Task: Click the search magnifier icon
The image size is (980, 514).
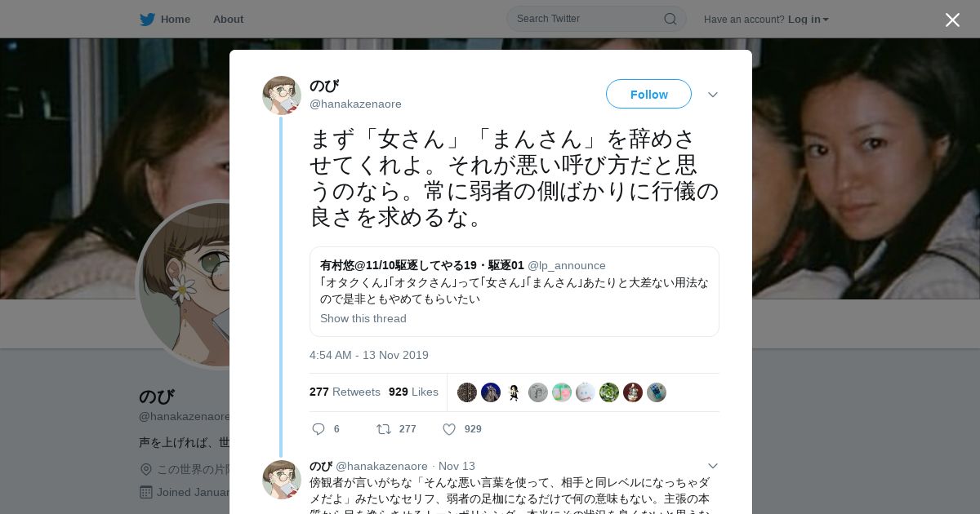Action: point(670,19)
